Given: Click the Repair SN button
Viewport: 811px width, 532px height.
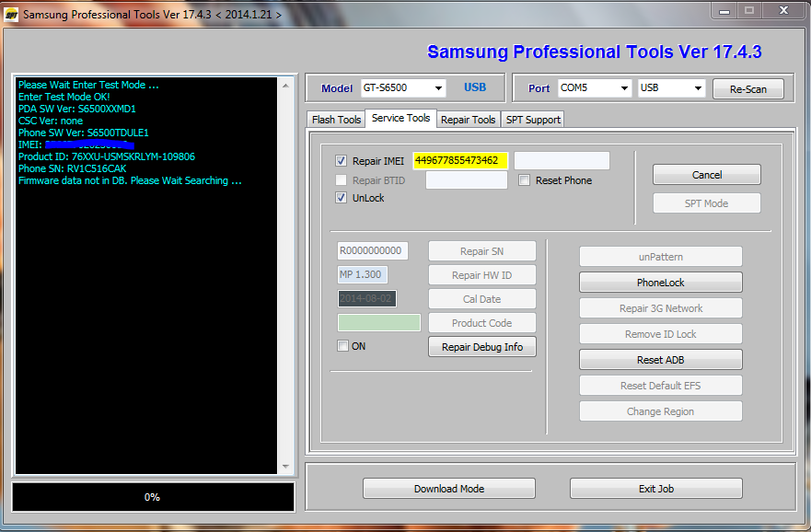Looking at the screenshot, I should pyautogui.click(x=482, y=251).
